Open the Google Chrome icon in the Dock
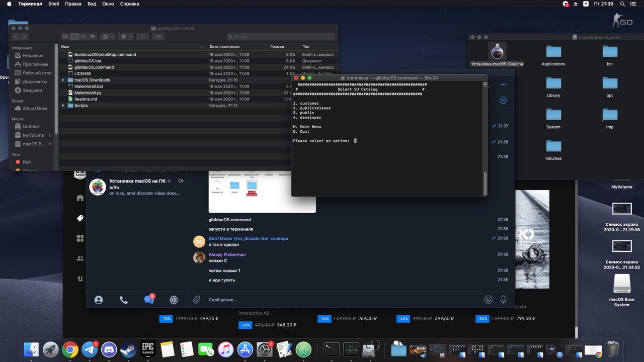This screenshot has width=644, height=362. coord(70,349)
